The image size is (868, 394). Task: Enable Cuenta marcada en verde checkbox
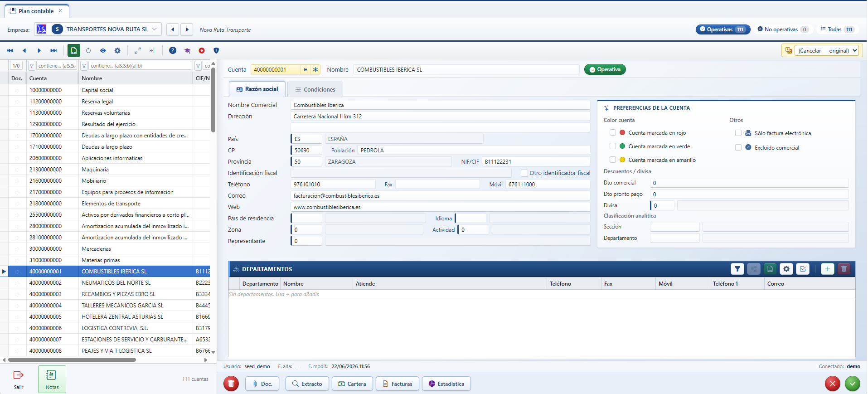coord(613,146)
